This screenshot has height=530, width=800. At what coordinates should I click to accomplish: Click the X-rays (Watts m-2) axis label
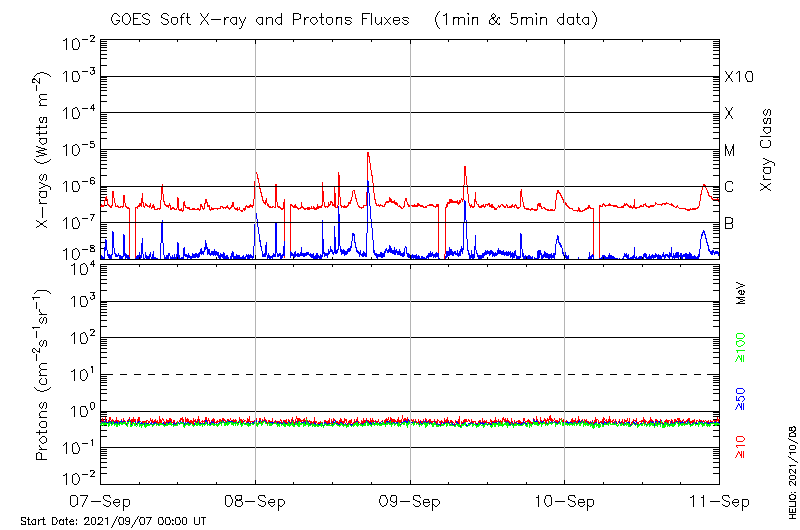click(43, 152)
